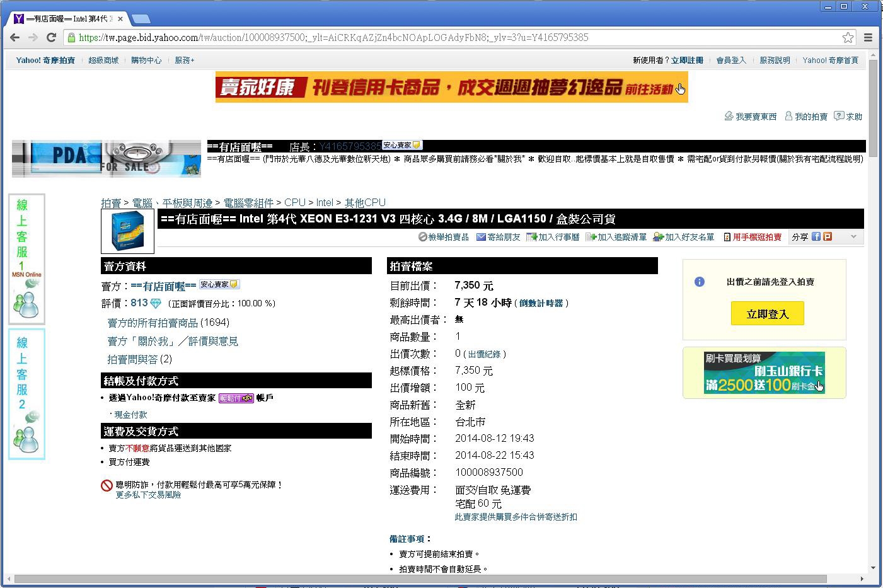
Task: Click the seller rating 813 link
Action: 139,303
